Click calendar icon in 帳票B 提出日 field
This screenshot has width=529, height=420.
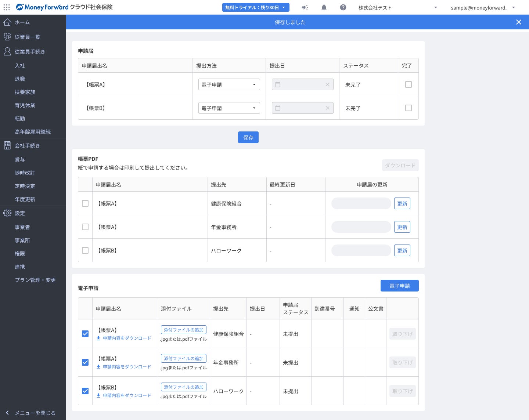click(x=278, y=108)
